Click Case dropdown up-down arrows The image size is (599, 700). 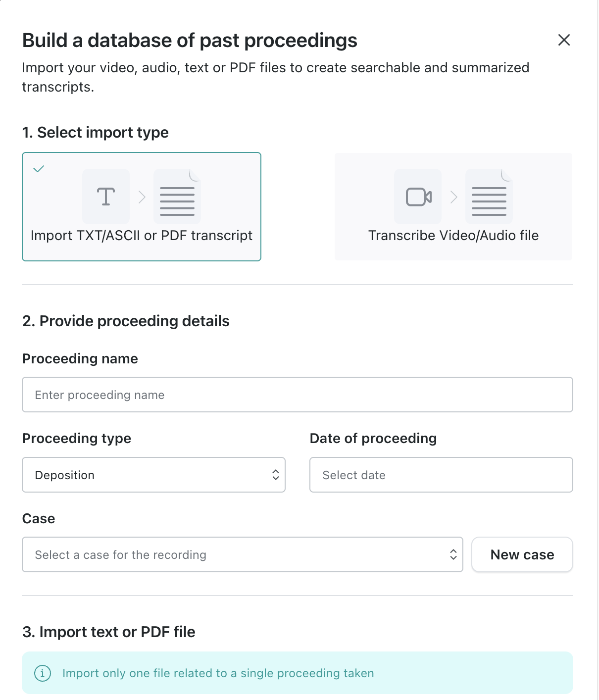pyautogui.click(x=453, y=554)
